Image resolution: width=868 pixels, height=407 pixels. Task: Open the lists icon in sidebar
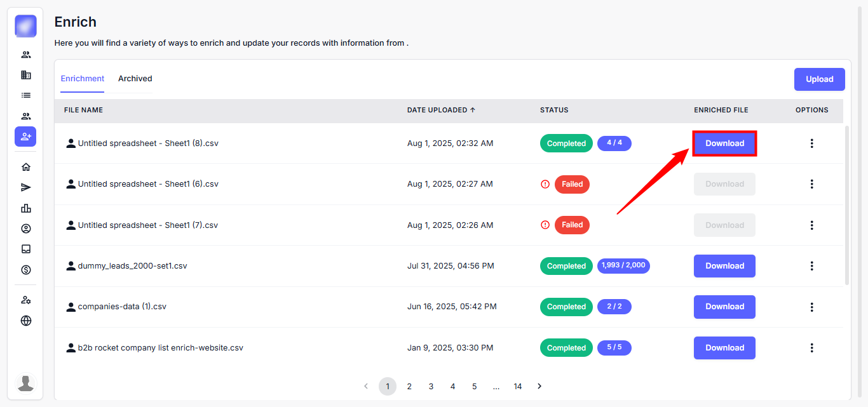(x=26, y=95)
